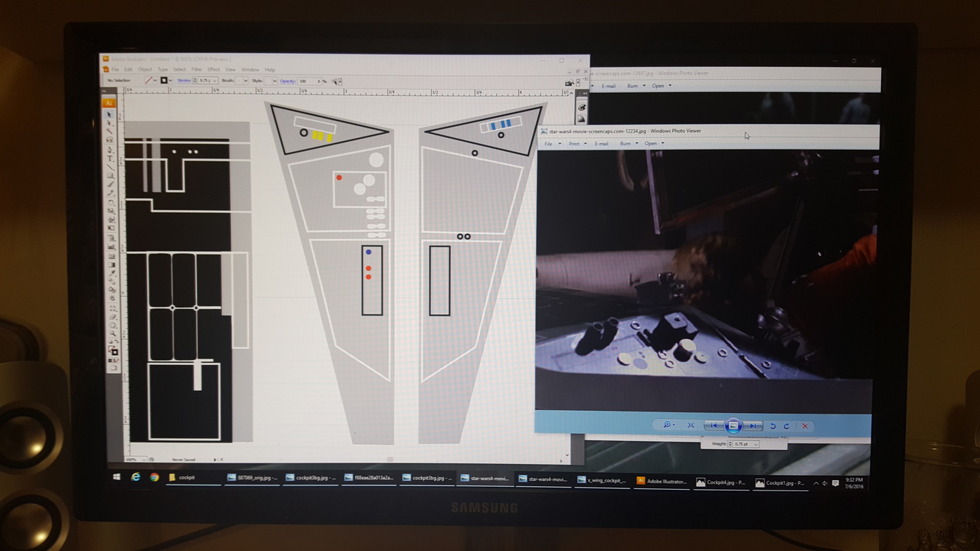Screen dimensions: 980x551
Task: Open the Windows Start menu
Action: [x=117, y=477]
